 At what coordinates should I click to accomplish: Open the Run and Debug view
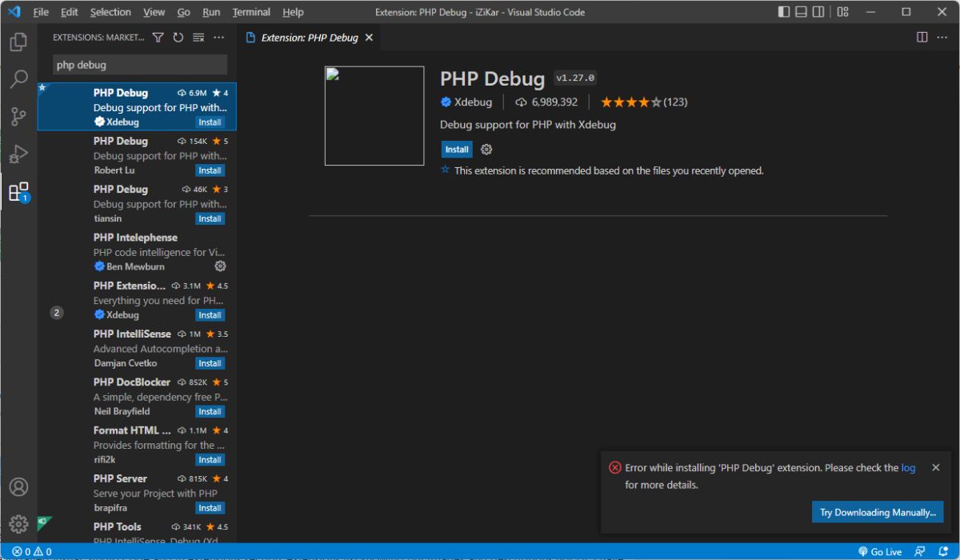pyautogui.click(x=18, y=154)
